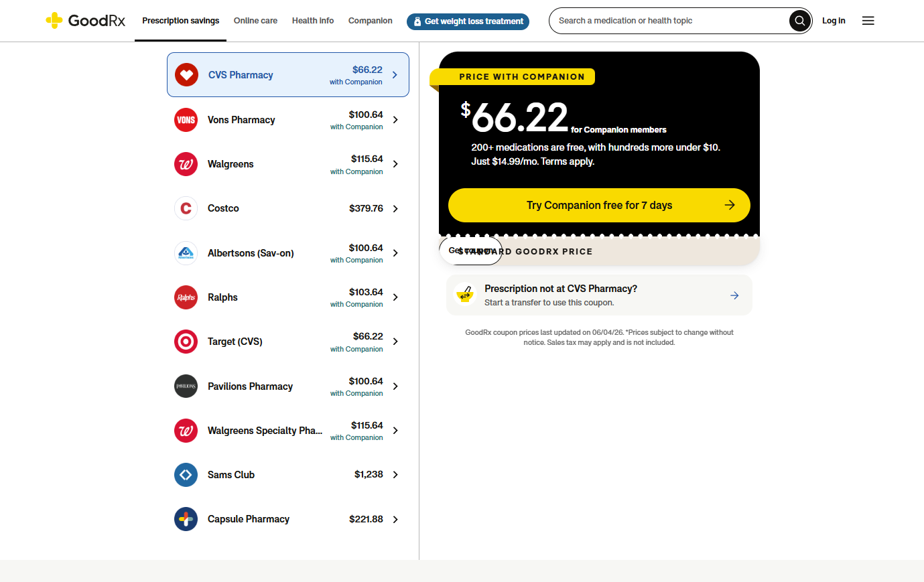
Task: Click the Costco logo icon
Action: pos(186,208)
